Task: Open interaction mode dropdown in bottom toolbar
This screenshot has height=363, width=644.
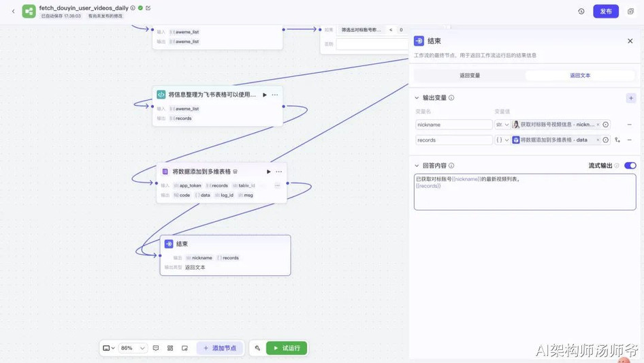Action: point(108,348)
